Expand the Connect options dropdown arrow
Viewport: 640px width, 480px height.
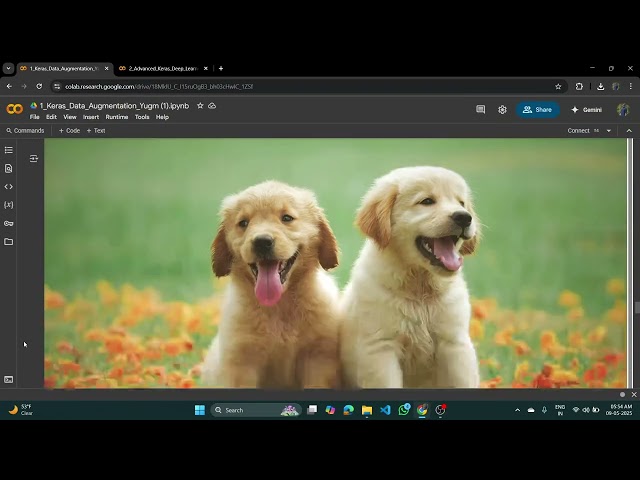click(x=609, y=131)
